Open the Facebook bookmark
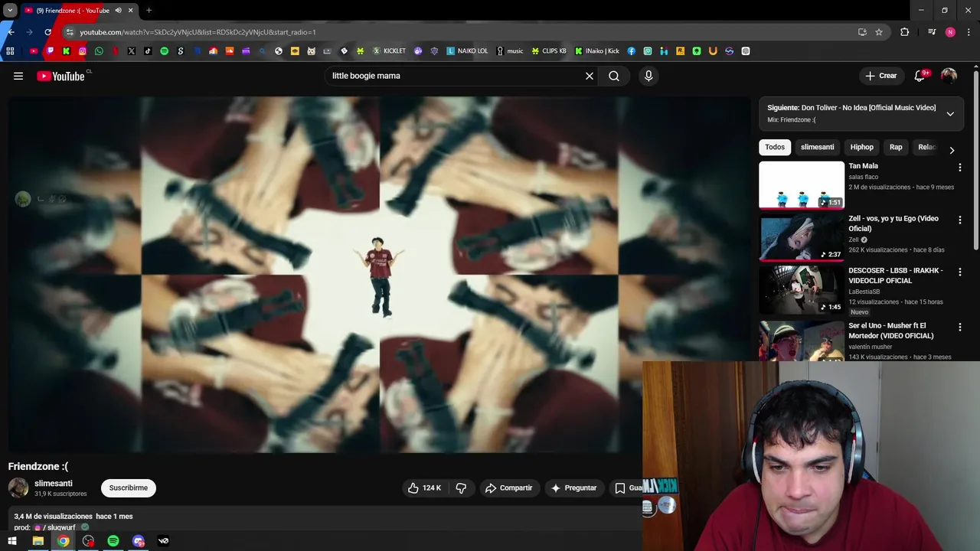The height and width of the screenshot is (551, 980). click(632, 51)
